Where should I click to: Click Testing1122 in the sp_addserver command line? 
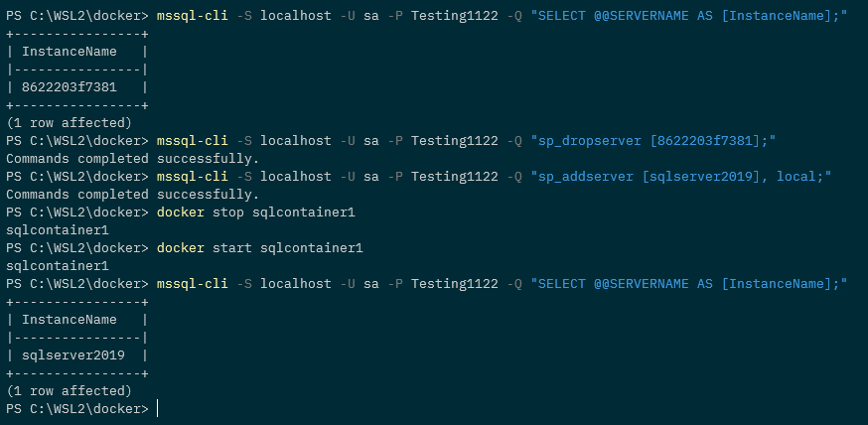[454, 177]
